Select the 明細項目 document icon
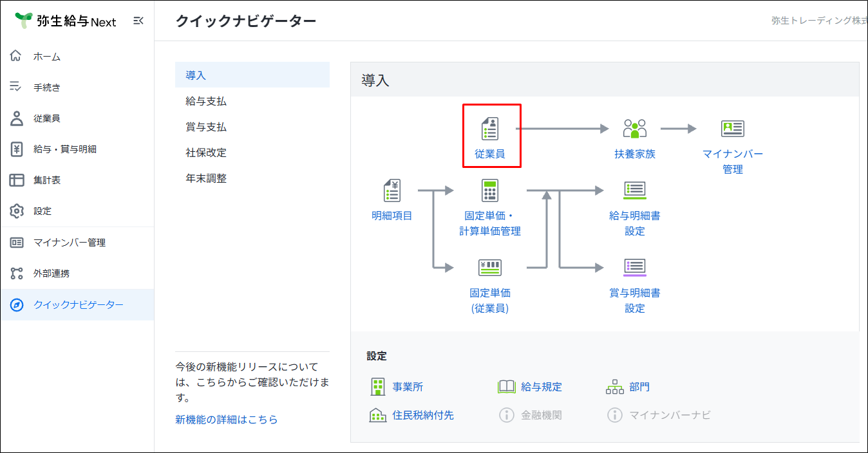The width and height of the screenshot is (868, 453). (x=392, y=191)
